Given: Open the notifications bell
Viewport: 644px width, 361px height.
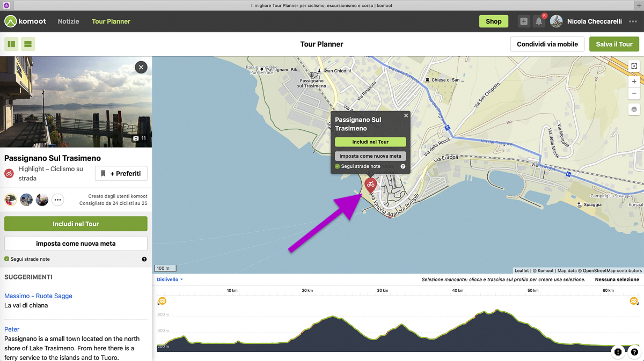Looking at the screenshot, I should pos(539,21).
